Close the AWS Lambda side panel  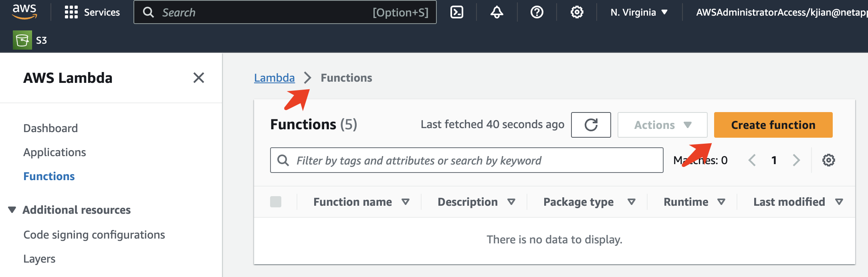pos(199,78)
